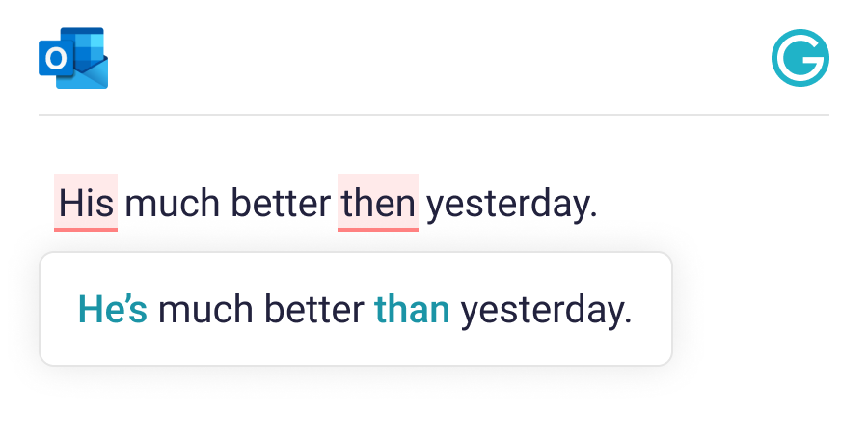Screen dimensions: 868x444
Task: Open the Grammarly G icon
Action: [x=800, y=59]
